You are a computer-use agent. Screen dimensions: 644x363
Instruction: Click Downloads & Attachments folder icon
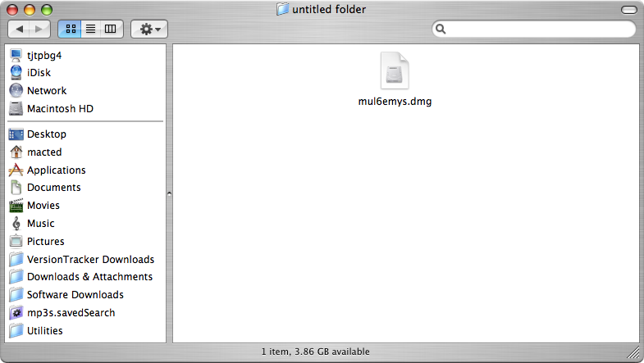click(x=16, y=276)
